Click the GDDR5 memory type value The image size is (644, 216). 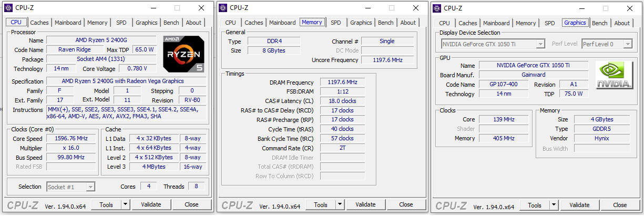click(x=602, y=129)
